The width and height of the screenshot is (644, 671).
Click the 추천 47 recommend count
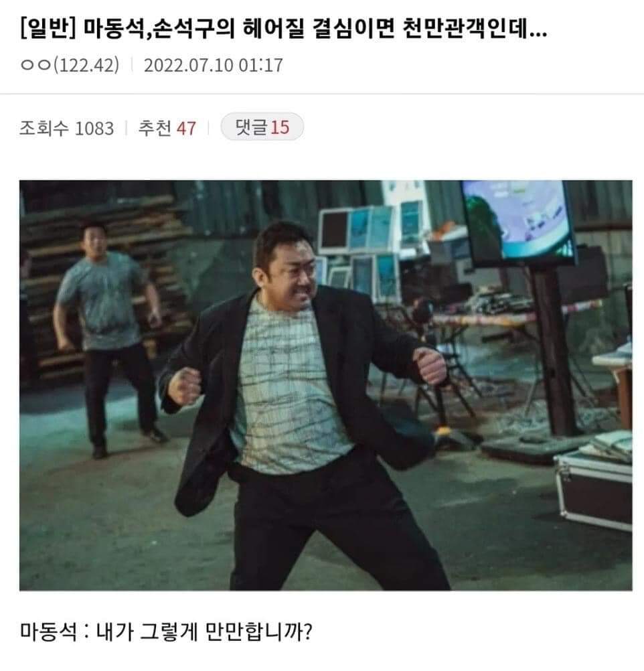click(x=167, y=128)
